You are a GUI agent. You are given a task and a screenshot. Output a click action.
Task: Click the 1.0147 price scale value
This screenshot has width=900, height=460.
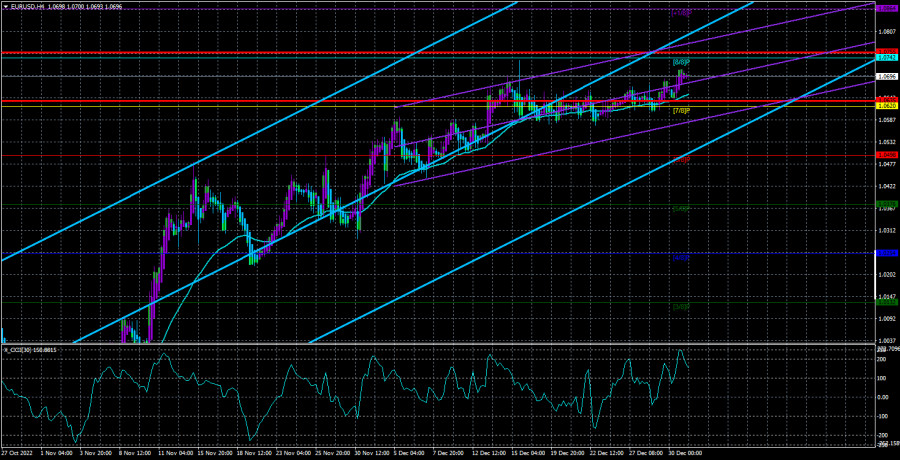click(885, 296)
